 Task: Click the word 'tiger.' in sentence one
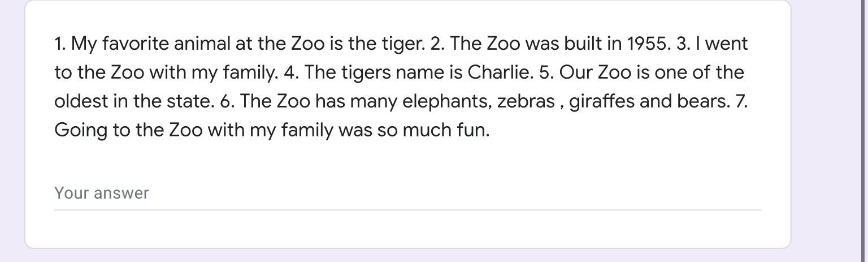click(403, 44)
